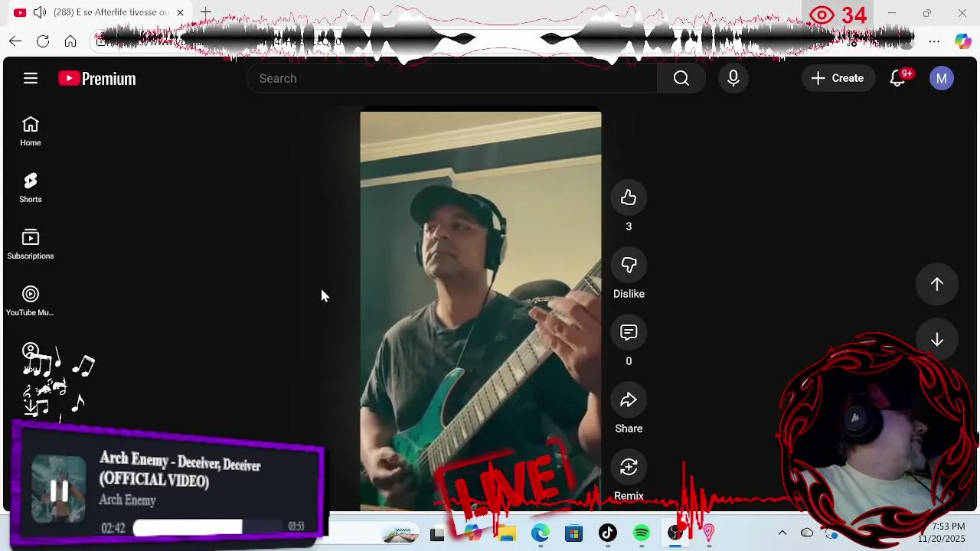Viewport: 980px width, 551px height.
Task: Seek in the Arch Enemy progress bar
Action: 208,527
